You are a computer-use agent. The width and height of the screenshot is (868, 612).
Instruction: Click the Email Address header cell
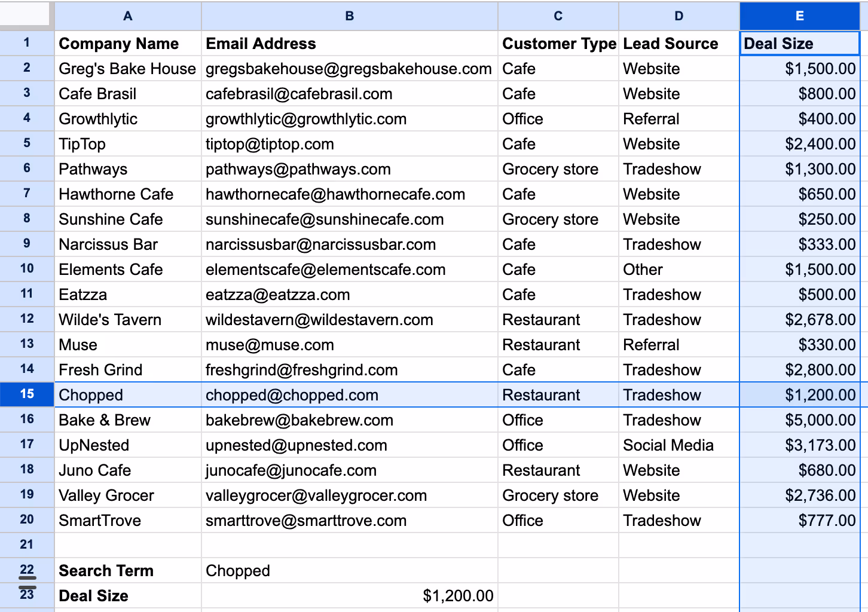coord(350,44)
